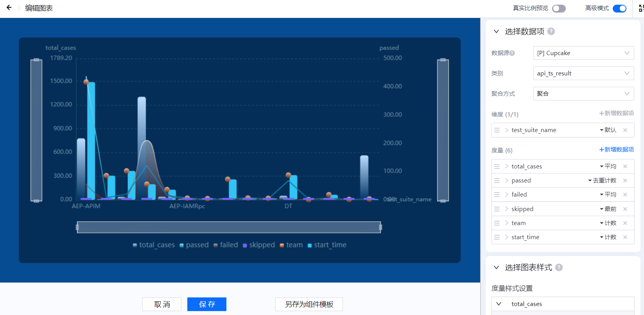644x315 pixels.
Task: Open 默认 dropdown for test_suite_name
Action: click(x=608, y=130)
